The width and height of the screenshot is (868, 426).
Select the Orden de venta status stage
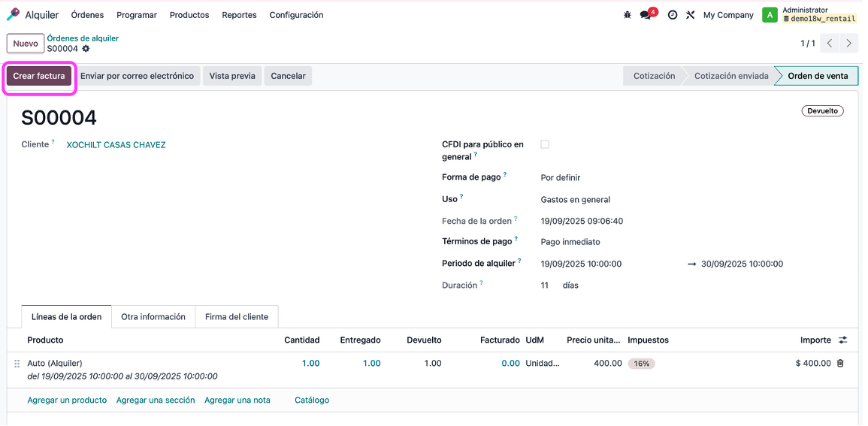pyautogui.click(x=818, y=76)
